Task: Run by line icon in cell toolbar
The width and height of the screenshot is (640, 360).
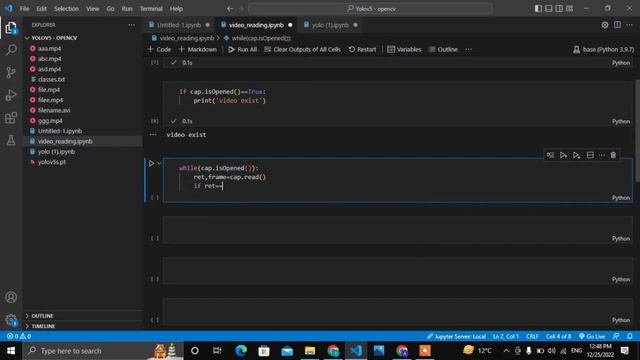Action: (550, 155)
